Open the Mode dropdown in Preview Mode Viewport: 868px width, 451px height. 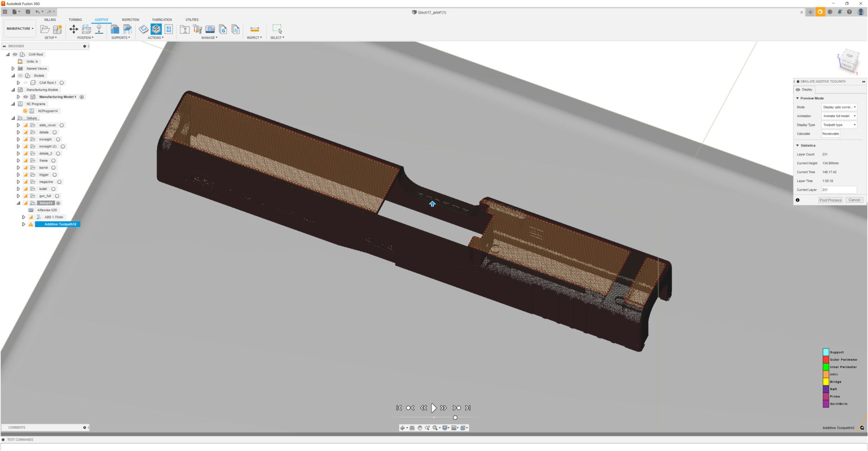point(839,107)
